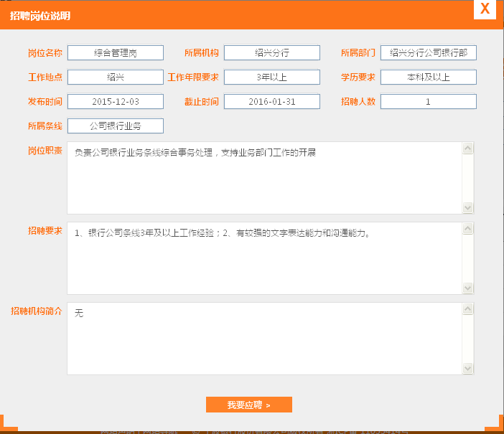Click the 截止时间 field 2016-01-31

pos(271,102)
